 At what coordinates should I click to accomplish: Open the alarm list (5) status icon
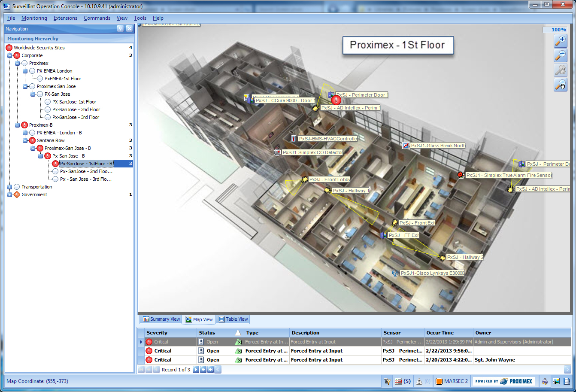pos(403,381)
